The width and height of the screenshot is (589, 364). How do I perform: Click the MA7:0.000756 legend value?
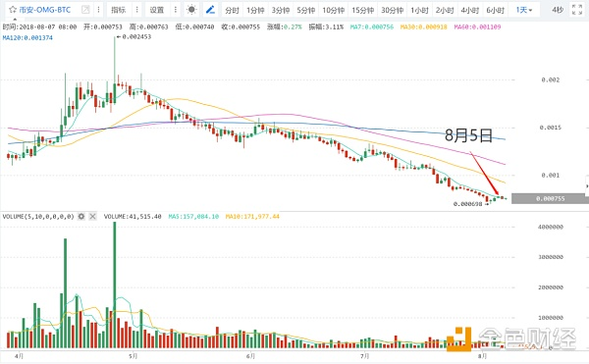[x=372, y=27]
